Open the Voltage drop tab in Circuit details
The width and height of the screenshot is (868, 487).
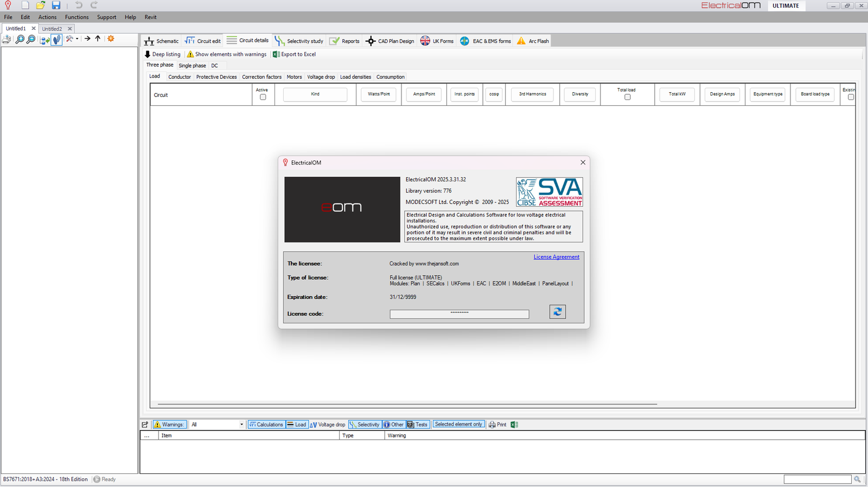(x=321, y=77)
